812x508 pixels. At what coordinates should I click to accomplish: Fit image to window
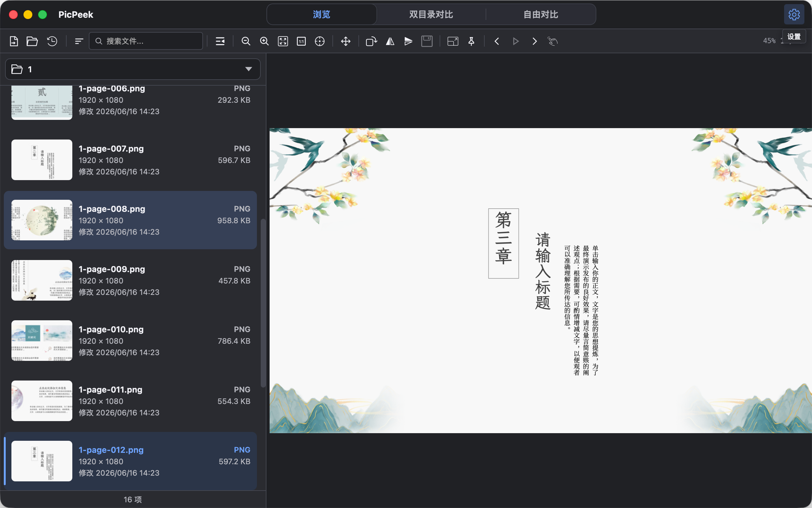click(283, 41)
